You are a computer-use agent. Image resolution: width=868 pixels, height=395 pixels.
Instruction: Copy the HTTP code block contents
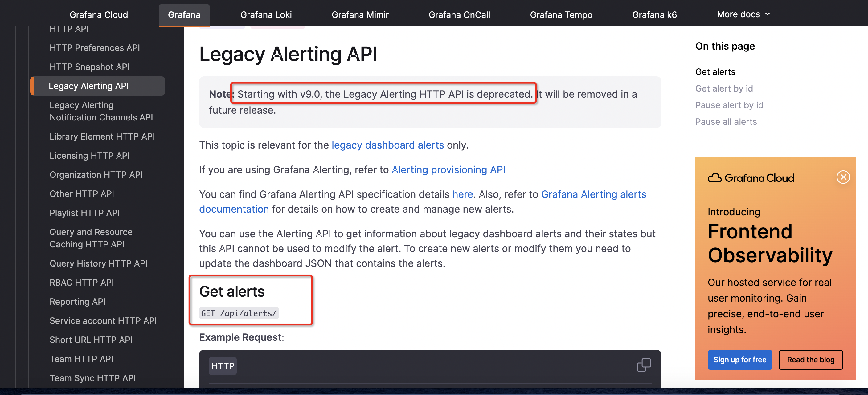tap(643, 365)
